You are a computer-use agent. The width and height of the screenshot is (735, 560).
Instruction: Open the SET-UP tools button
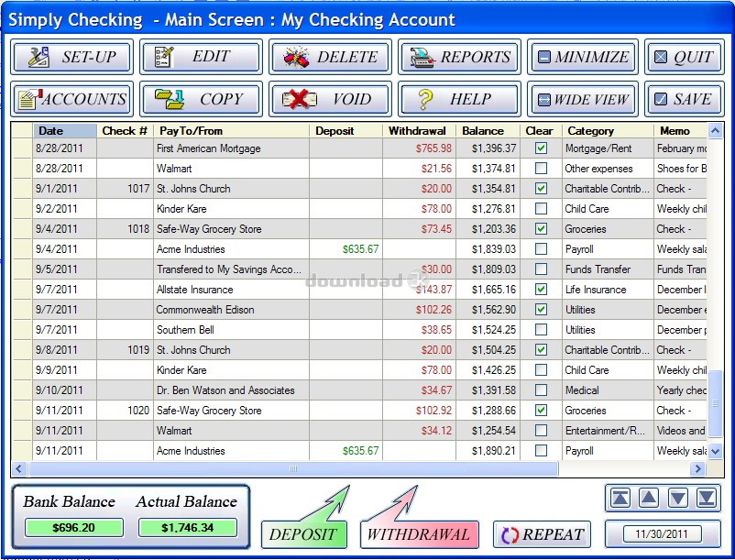(71, 57)
